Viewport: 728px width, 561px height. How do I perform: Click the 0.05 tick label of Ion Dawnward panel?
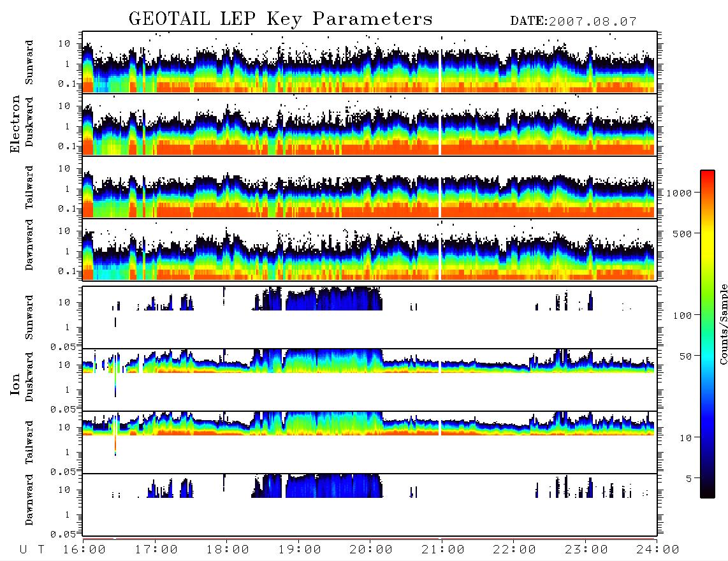[x=63, y=534]
